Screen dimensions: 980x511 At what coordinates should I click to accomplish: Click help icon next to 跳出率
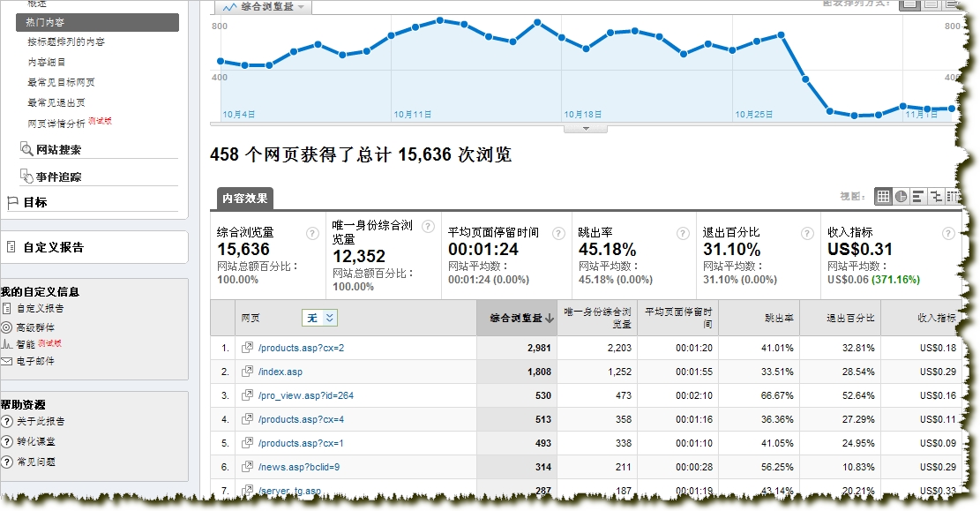(x=683, y=233)
